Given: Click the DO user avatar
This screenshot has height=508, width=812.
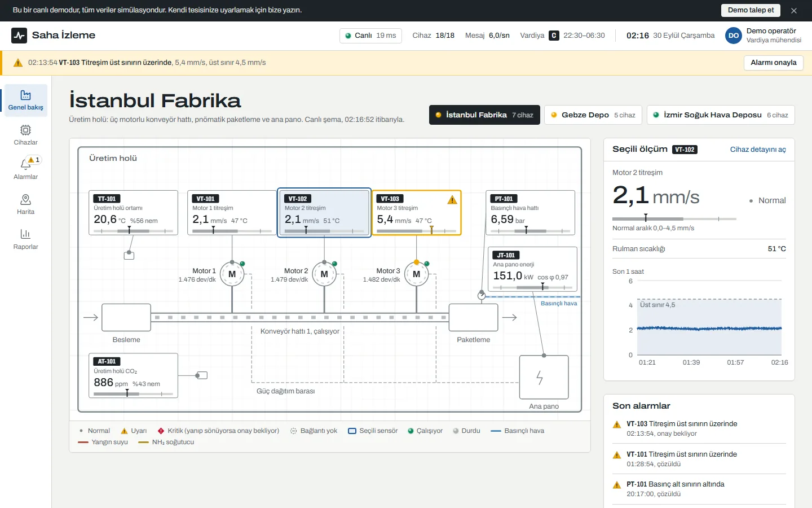Looking at the screenshot, I should point(734,36).
